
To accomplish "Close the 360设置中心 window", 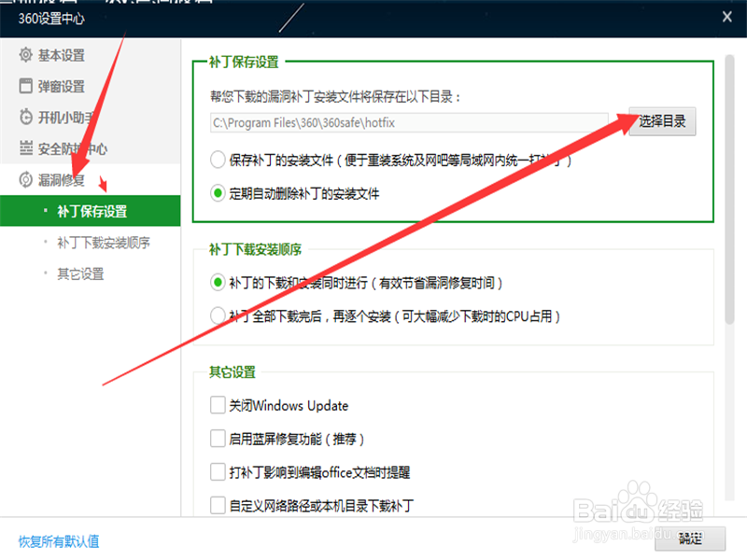I will click(x=726, y=16).
